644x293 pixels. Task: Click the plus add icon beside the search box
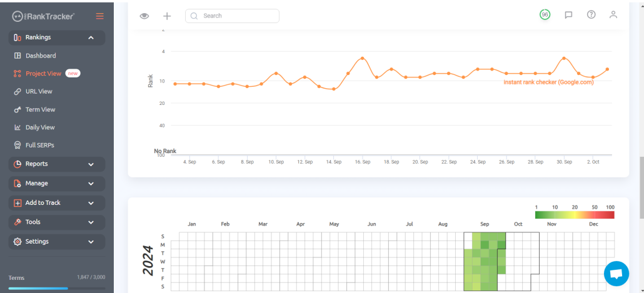pos(167,16)
